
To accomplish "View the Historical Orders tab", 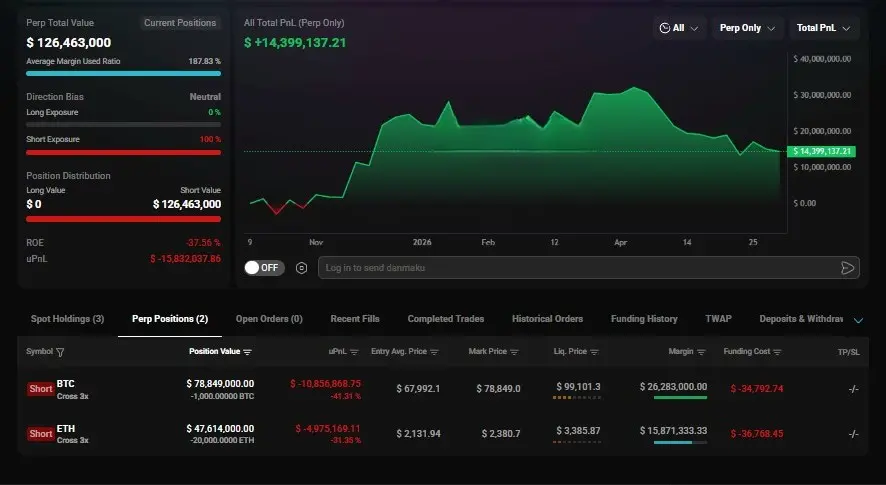I will pyautogui.click(x=547, y=319).
